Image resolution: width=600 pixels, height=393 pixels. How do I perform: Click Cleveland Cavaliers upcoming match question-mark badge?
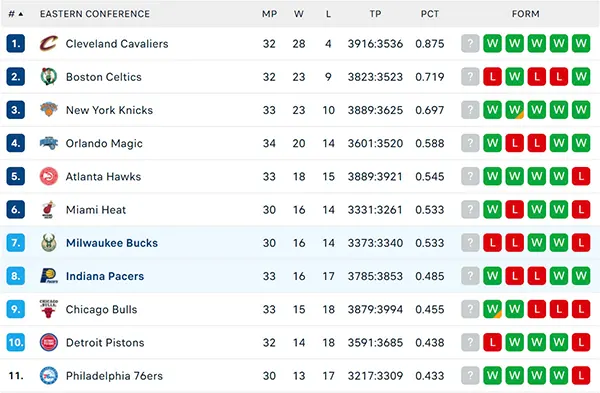coord(470,43)
